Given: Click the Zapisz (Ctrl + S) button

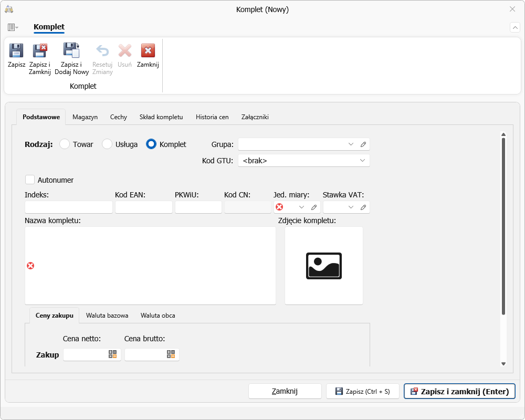Looking at the screenshot, I should (x=363, y=391).
